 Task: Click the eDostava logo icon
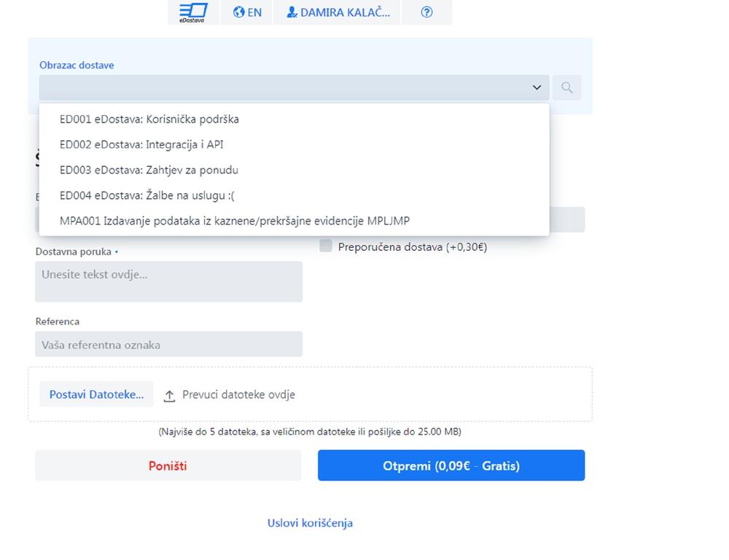coord(193,12)
